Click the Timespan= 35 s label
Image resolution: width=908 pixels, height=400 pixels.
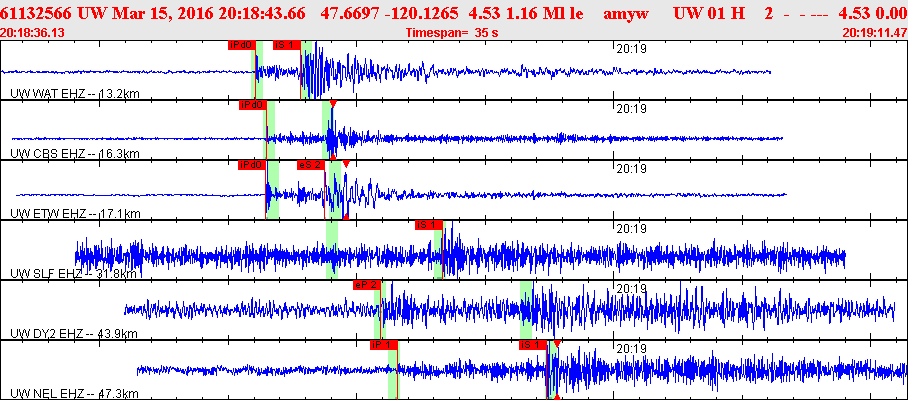452,33
